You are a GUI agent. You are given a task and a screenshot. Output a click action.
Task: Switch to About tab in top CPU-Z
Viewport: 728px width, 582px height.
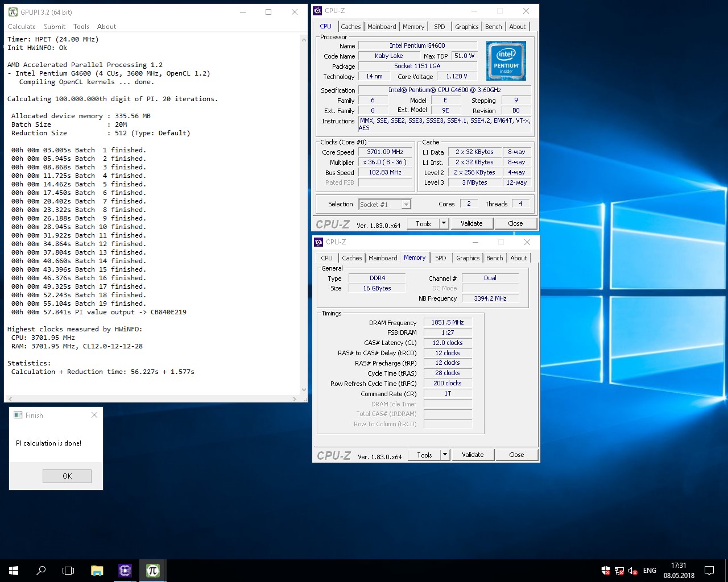518,27
